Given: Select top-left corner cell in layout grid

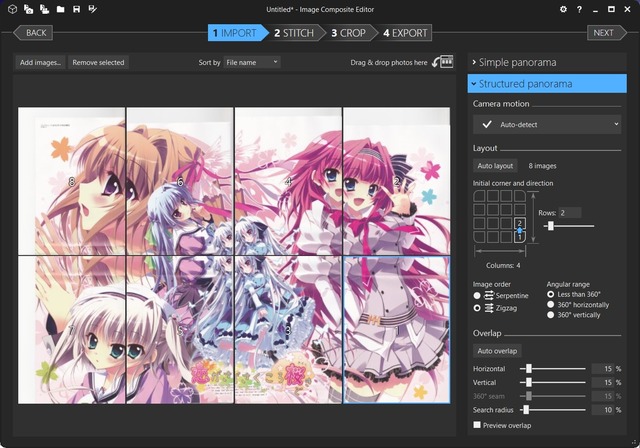Looking at the screenshot, I should coord(479,196).
